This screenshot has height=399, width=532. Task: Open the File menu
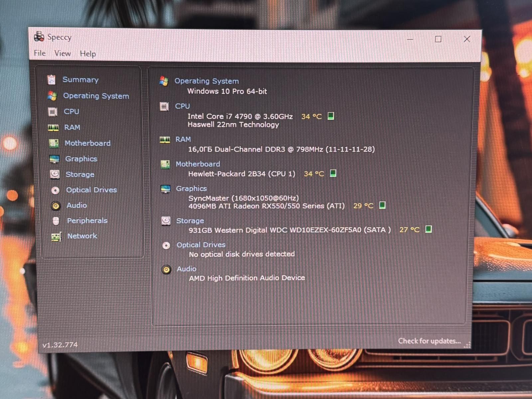[40, 53]
